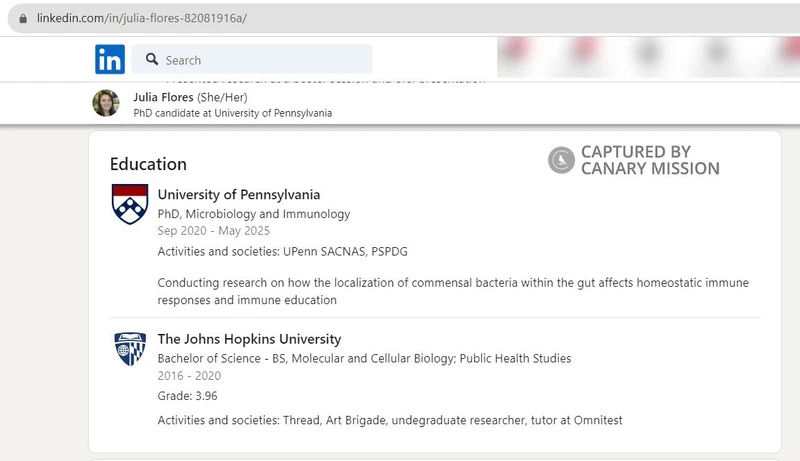This screenshot has width=800, height=461.
Task: Click 'Activities and societies: UPenn SACNAS, PSPDG'
Action: coord(282,251)
